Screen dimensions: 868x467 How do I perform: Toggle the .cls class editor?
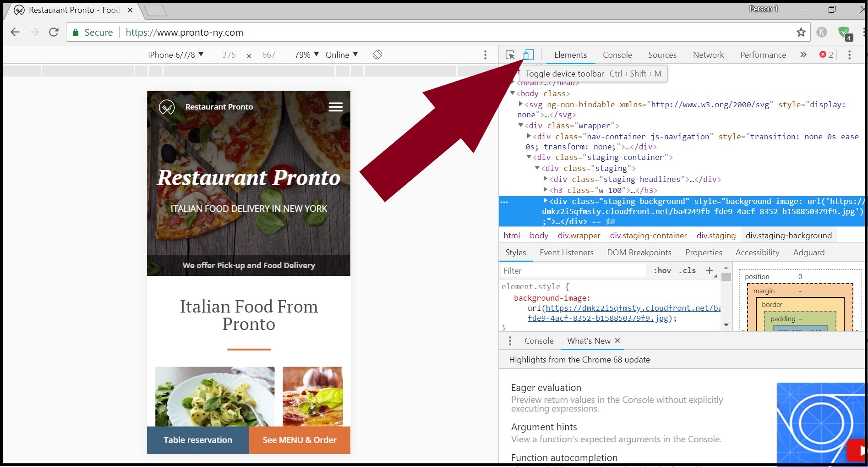click(687, 270)
